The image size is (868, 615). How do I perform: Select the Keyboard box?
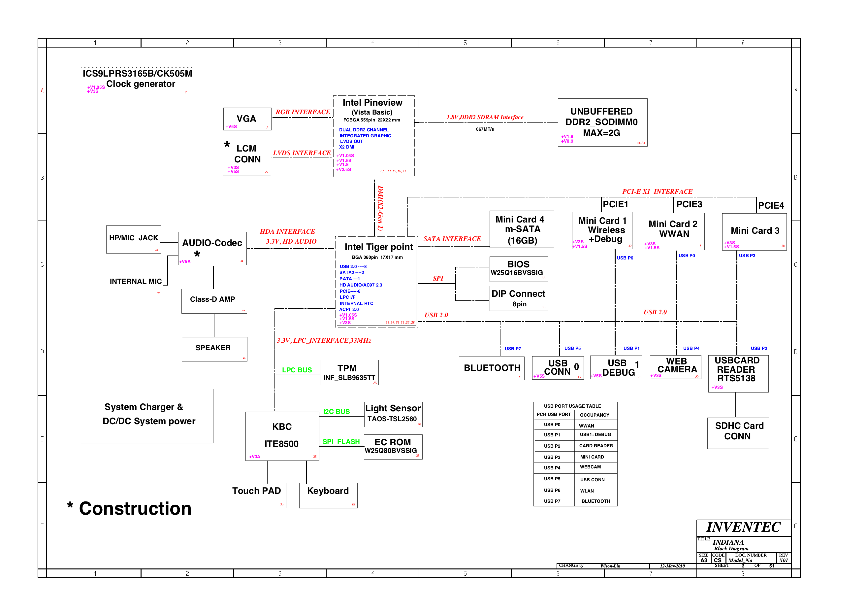click(328, 495)
